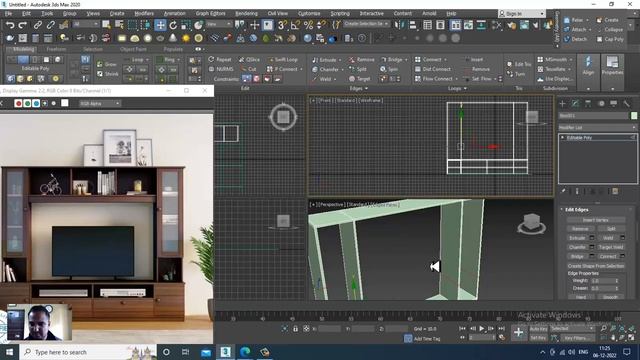
Task: Click the Add Time Tag icon
Action: click(x=408, y=338)
